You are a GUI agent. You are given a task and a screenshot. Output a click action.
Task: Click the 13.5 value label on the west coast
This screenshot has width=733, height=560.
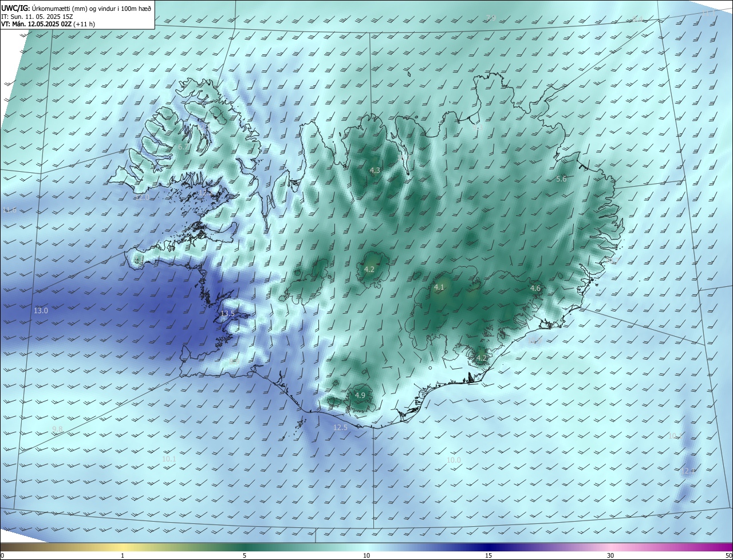227,314
